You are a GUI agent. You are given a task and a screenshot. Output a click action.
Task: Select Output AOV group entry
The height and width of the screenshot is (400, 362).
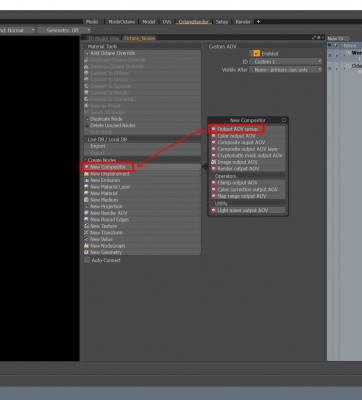pyautogui.click(x=247, y=129)
